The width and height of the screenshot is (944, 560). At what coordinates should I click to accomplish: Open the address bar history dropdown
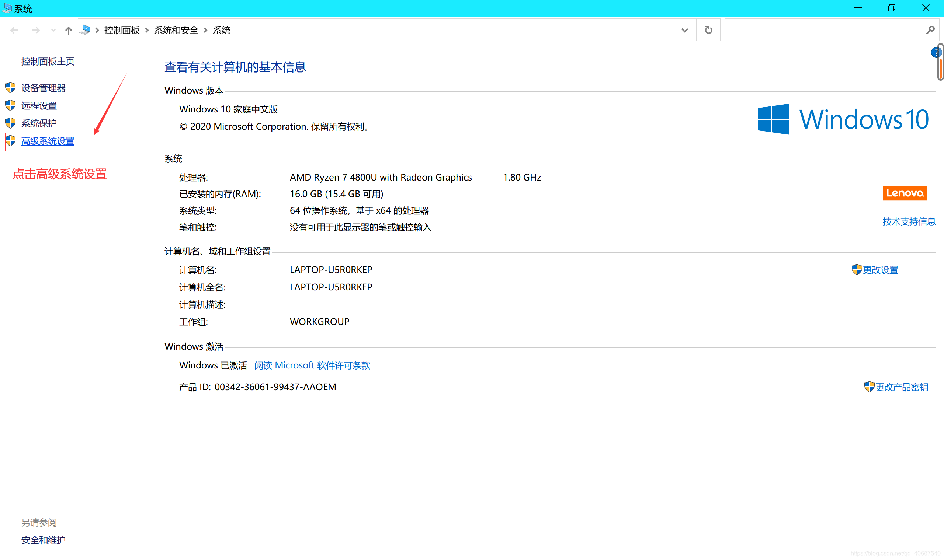[x=684, y=30]
